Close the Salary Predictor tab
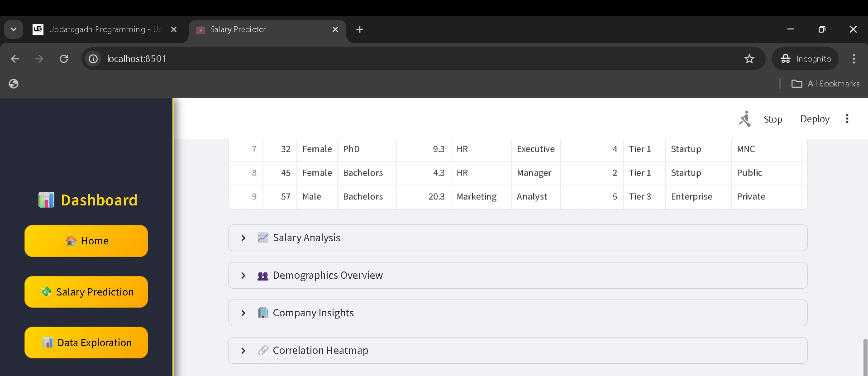 tap(335, 29)
